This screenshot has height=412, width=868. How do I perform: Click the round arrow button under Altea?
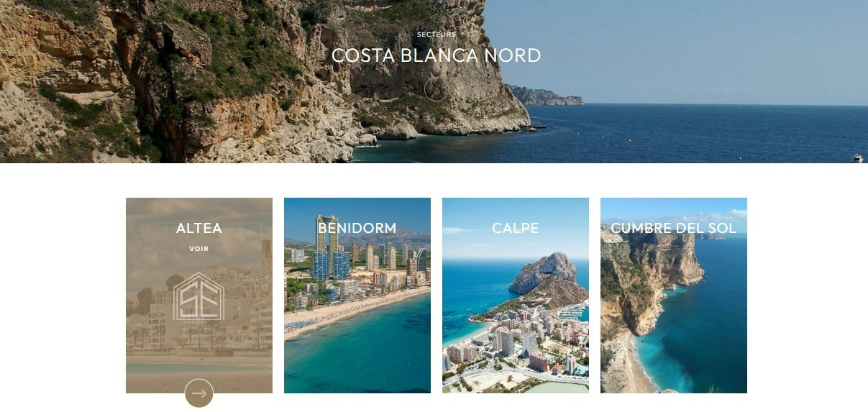click(199, 393)
